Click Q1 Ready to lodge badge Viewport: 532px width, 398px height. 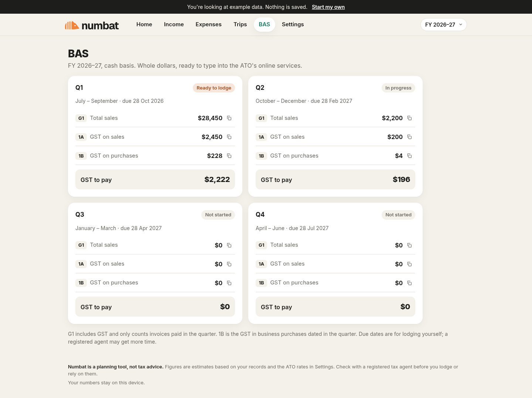(x=214, y=88)
